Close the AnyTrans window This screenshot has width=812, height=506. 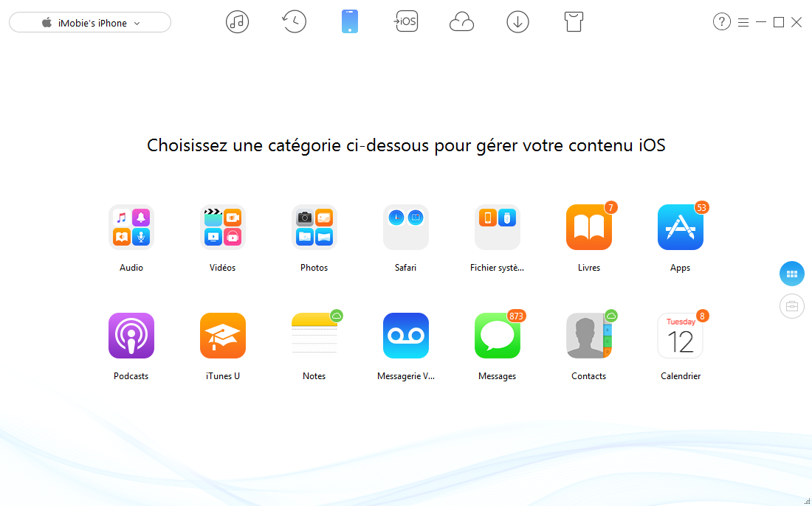coord(796,22)
